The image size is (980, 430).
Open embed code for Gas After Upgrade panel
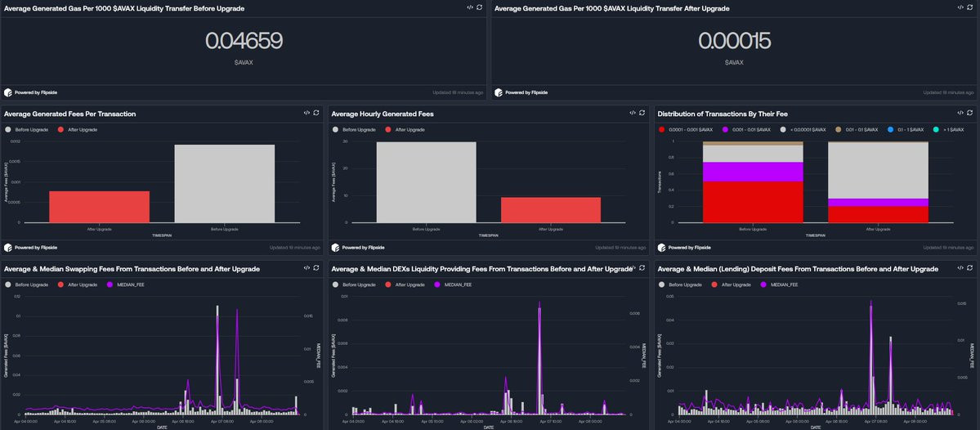[x=960, y=7]
